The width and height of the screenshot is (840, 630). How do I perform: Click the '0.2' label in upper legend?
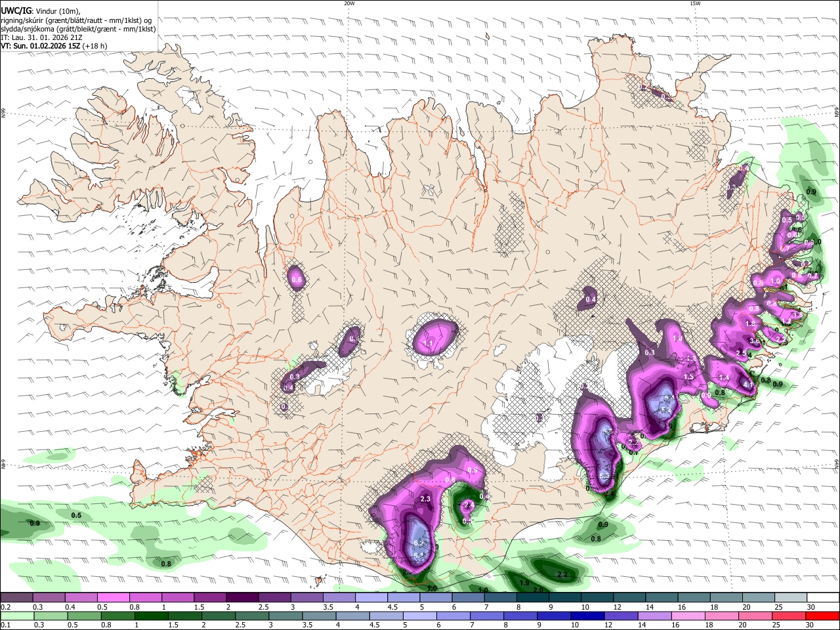click(x=5, y=607)
